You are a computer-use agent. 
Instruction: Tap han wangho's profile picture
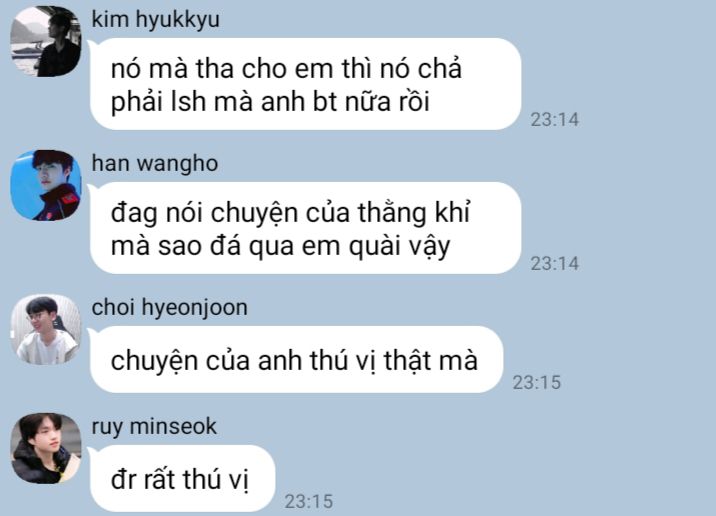(x=46, y=185)
